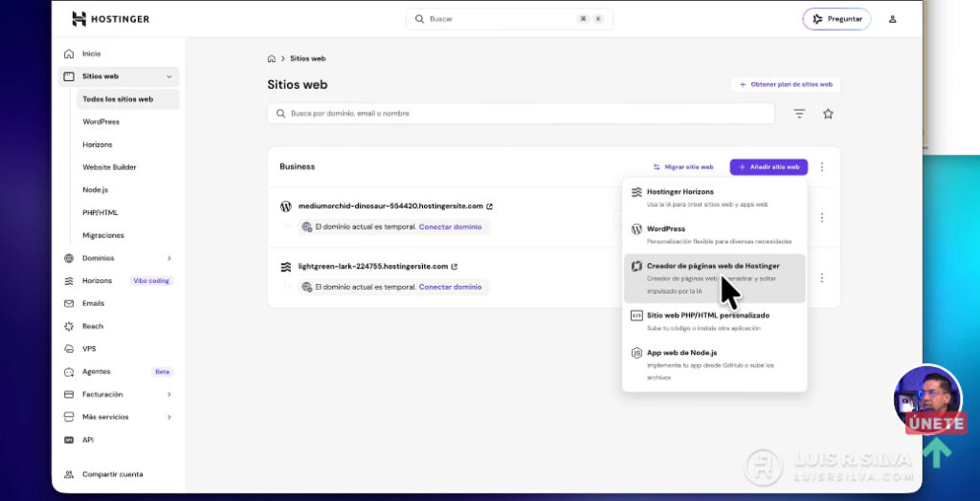Viewport: 980px width, 501px height.
Task: Open Migraciones in the sidebar
Action: (103, 235)
